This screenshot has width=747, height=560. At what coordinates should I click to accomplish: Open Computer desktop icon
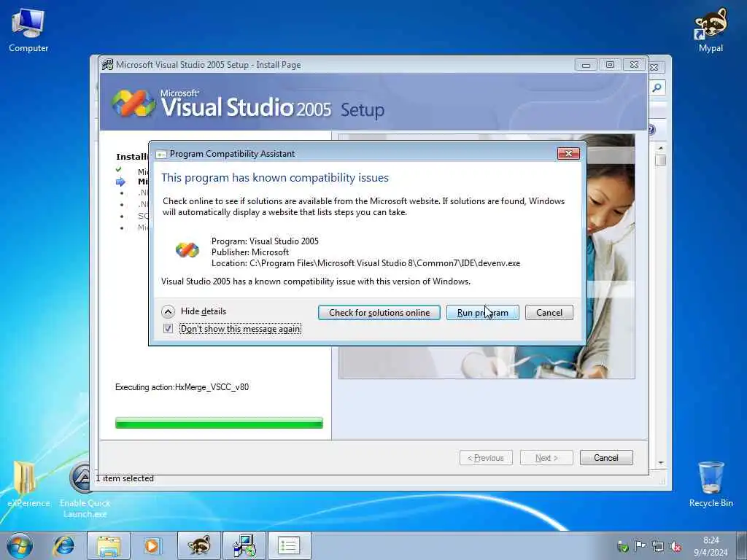click(28, 30)
